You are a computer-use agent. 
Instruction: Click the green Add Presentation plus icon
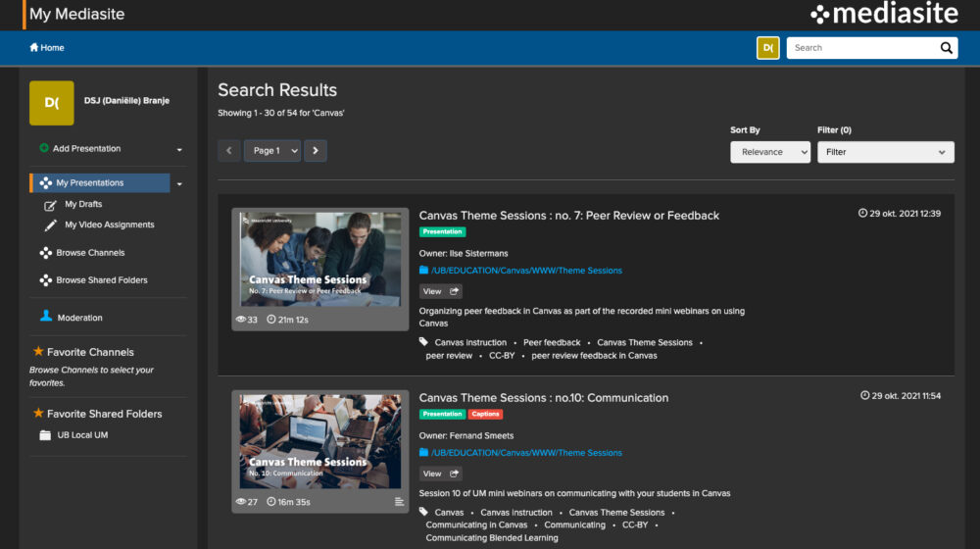coord(44,148)
